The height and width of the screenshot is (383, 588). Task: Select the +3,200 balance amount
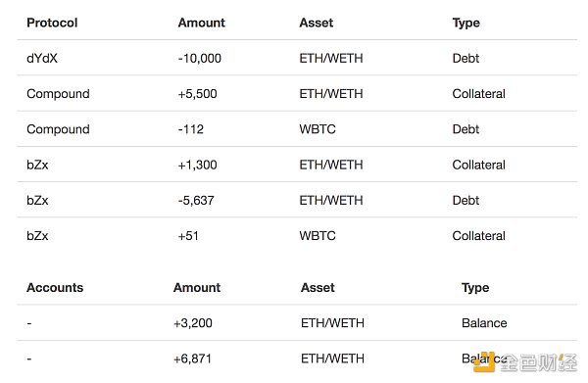click(193, 323)
